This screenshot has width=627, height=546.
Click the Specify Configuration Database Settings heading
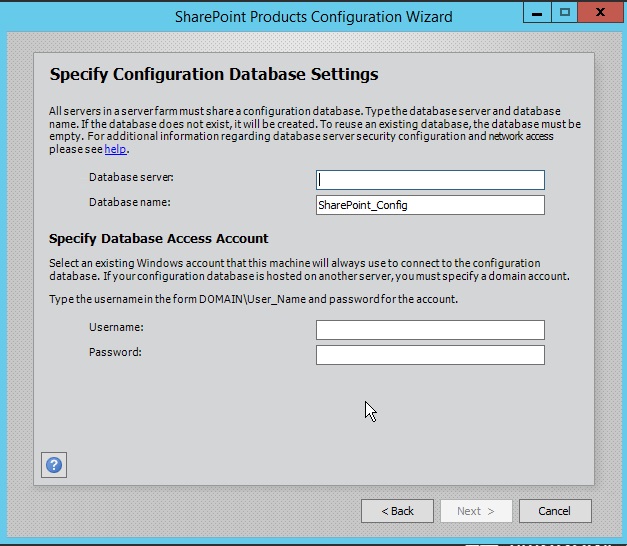214,75
